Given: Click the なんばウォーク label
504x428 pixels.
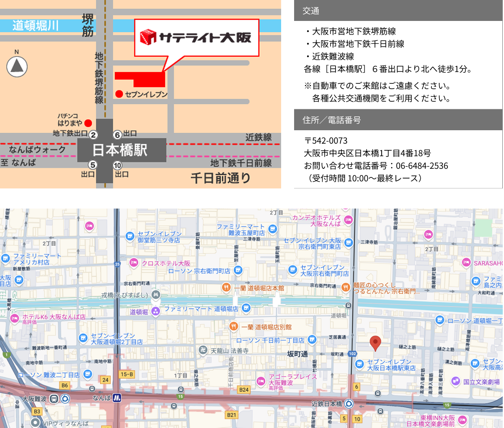Looking at the screenshot, I should point(37,150).
